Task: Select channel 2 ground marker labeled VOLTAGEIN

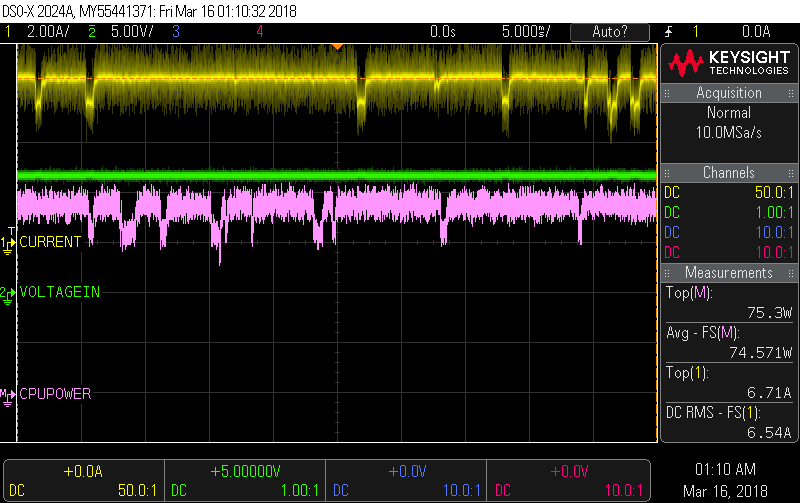Action: click(8, 294)
